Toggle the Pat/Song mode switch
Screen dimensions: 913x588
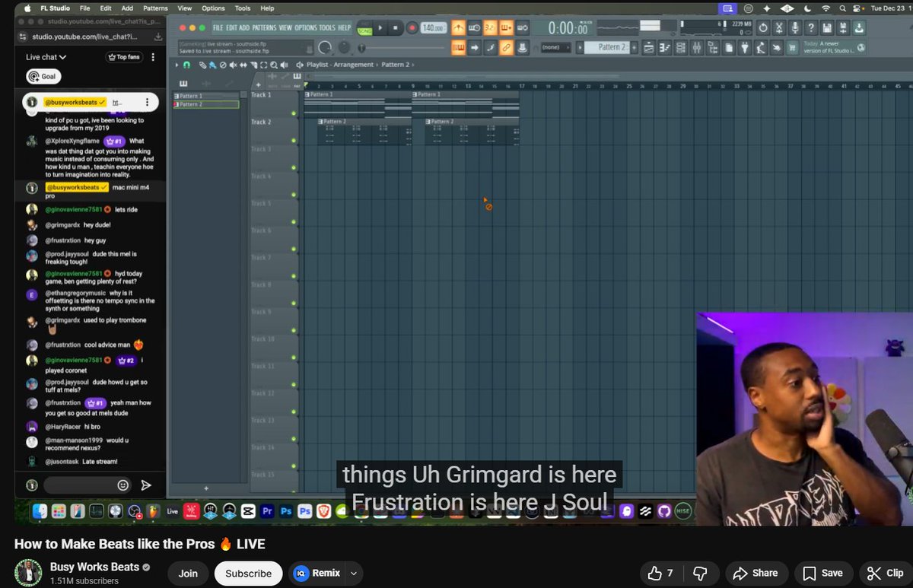(365, 28)
